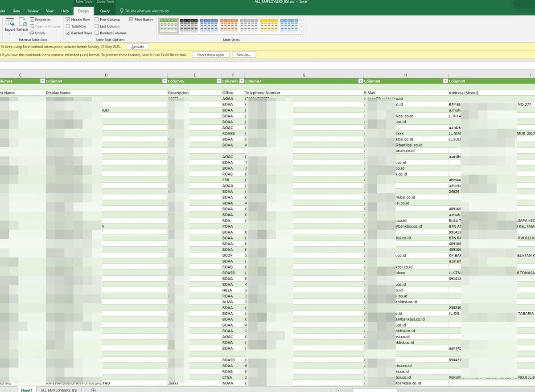Select the '18893' description cell
Image resolution: width=535 pixels, height=392 pixels.
click(x=194, y=383)
